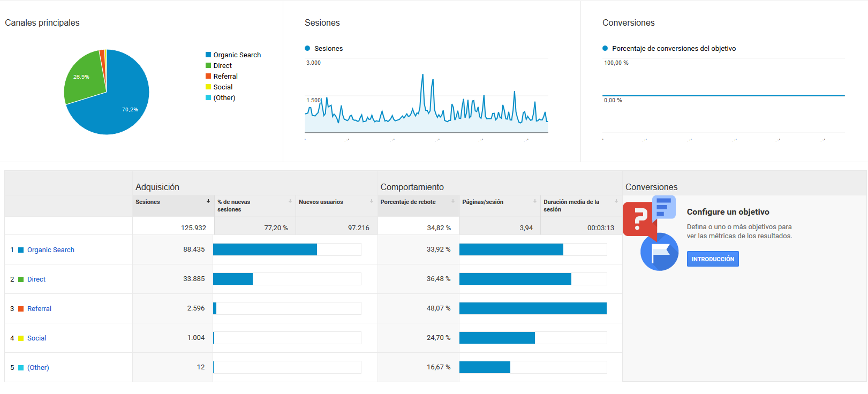Screen dimensions: 868x394
Task: Click the new users total 97.216
Action: click(x=359, y=228)
